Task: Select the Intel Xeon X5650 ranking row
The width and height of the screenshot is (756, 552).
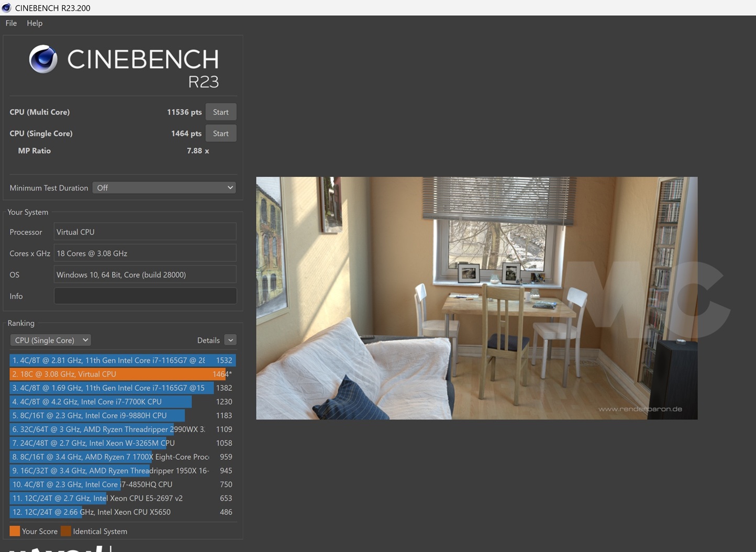Action: pyautogui.click(x=123, y=512)
